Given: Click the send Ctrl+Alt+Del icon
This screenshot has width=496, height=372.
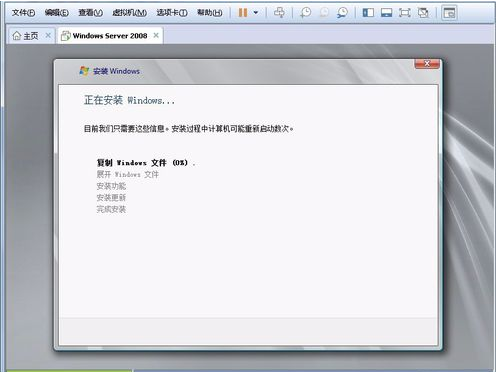Looking at the screenshot, I should click(279, 13).
